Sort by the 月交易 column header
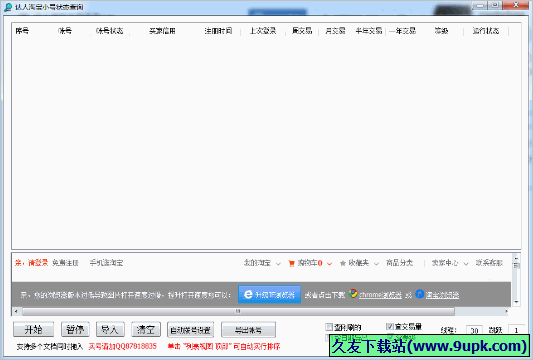This screenshot has height=360, width=533. (335, 31)
